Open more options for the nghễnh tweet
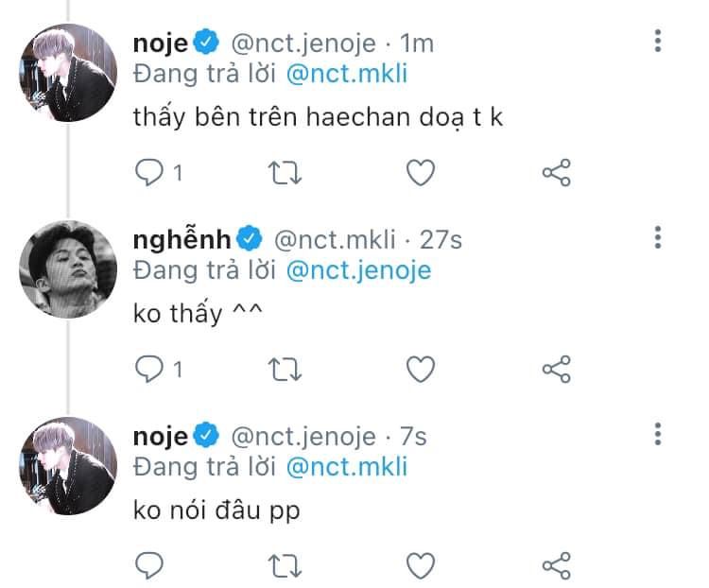Viewport: 709px width, 588px height. pyautogui.click(x=658, y=237)
